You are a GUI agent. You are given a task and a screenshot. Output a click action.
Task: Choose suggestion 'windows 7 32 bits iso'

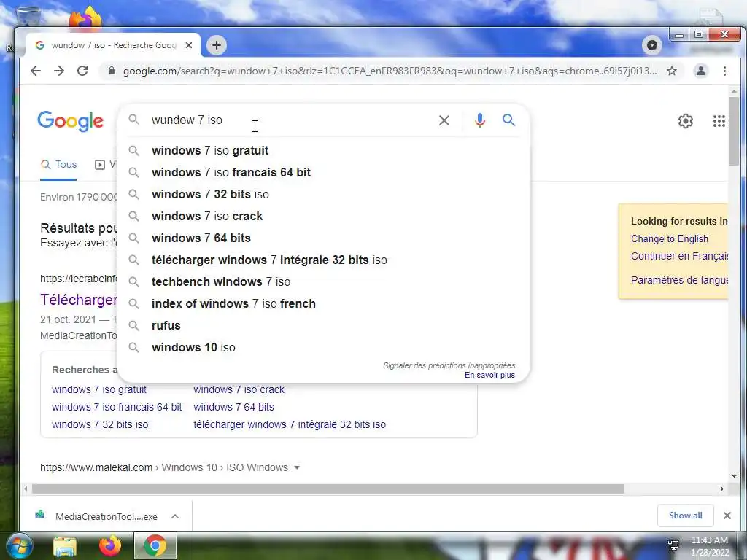[323, 194]
